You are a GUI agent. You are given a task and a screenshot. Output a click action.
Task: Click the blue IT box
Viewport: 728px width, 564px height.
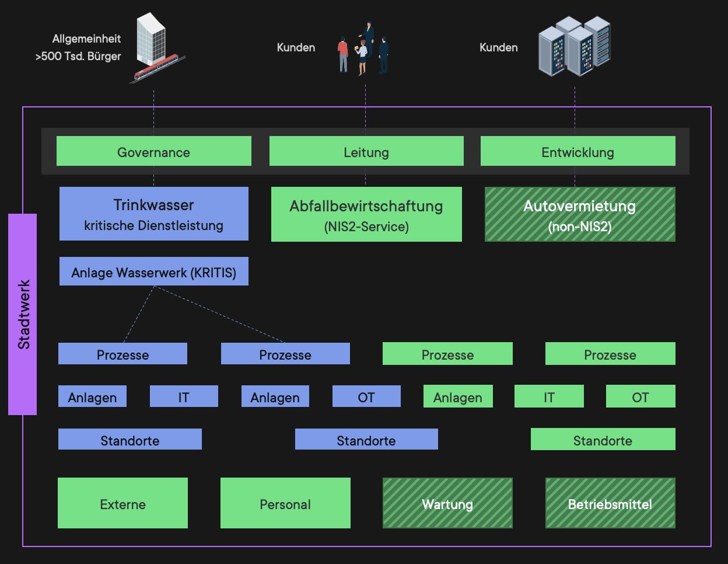tap(184, 396)
